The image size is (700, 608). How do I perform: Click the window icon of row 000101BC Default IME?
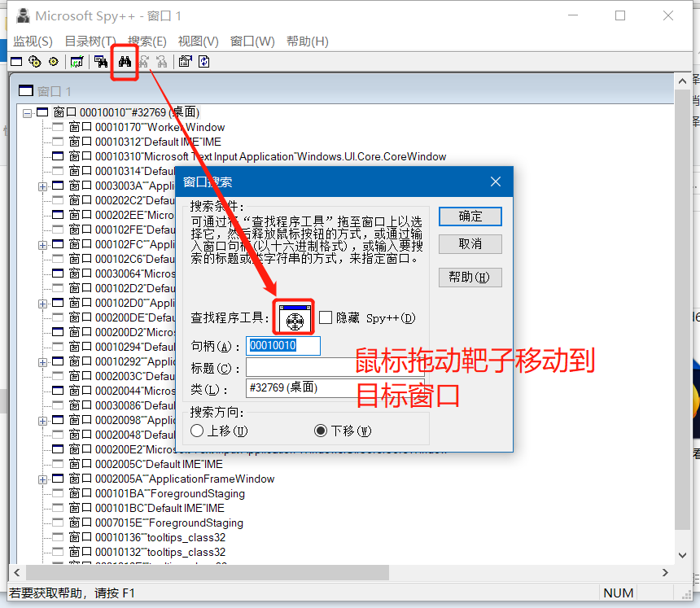point(58,508)
